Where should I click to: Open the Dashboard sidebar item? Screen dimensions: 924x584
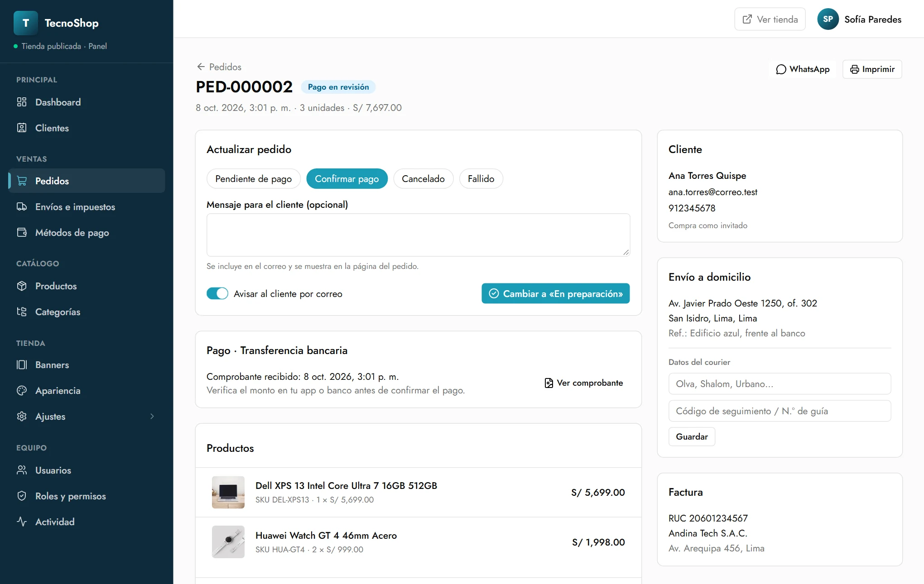87,102
